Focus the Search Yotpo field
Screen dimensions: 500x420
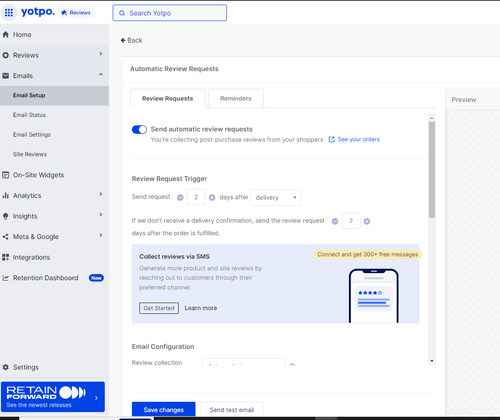pos(170,13)
